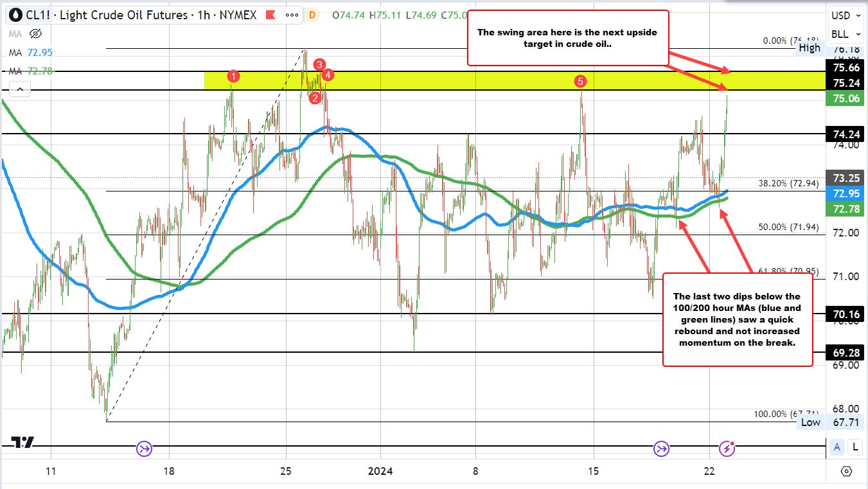The height and width of the screenshot is (489, 868).
Task: Click the MA 72.95 indicator label
Action: pos(28,52)
